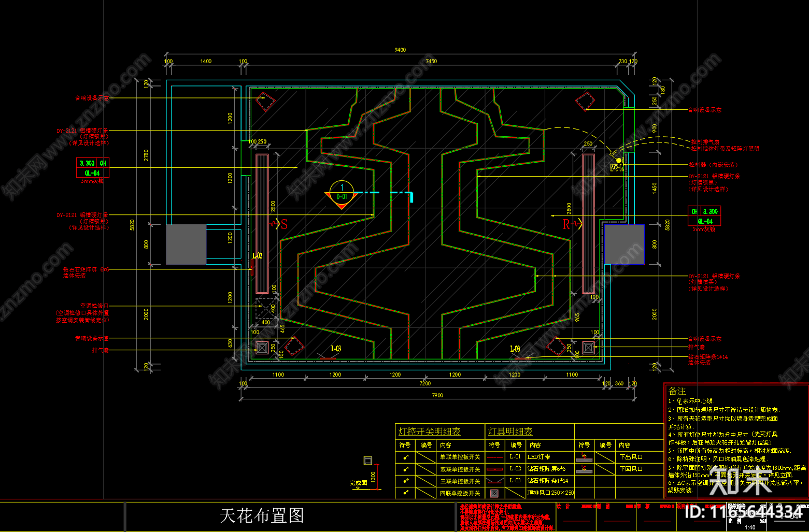Click the lower-right exhaust fan vent square
809x532 pixels.
point(588,348)
